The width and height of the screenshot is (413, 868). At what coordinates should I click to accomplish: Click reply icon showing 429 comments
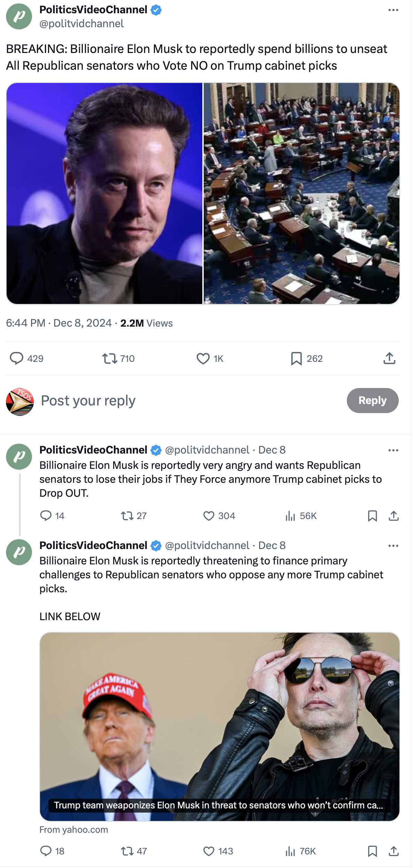click(16, 358)
